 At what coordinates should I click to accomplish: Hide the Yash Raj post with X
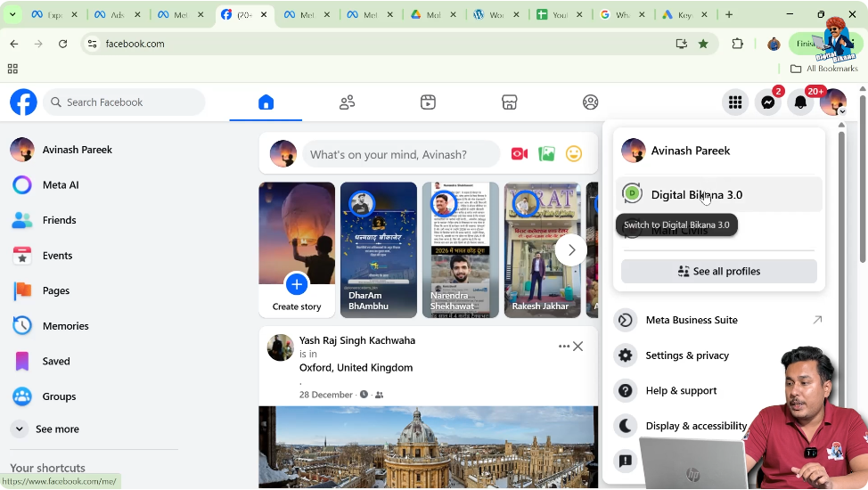click(578, 346)
